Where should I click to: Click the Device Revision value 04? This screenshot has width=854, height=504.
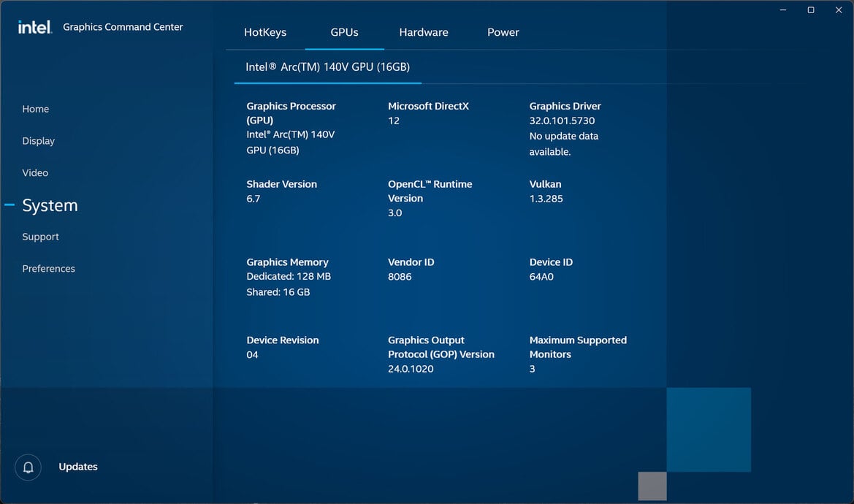coord(252,355)
